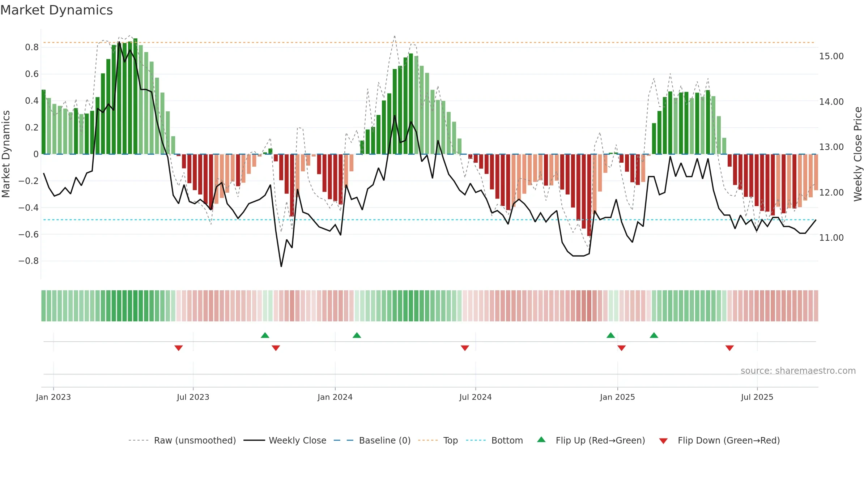Click the 0.4 tick on the left axis
The image size is (868, 488).
pyautogui.click(x=32, y=101)
